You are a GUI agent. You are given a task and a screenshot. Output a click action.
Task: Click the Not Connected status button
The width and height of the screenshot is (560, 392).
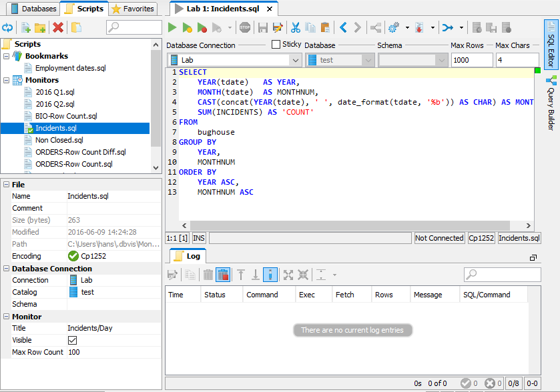click(439, 238)
